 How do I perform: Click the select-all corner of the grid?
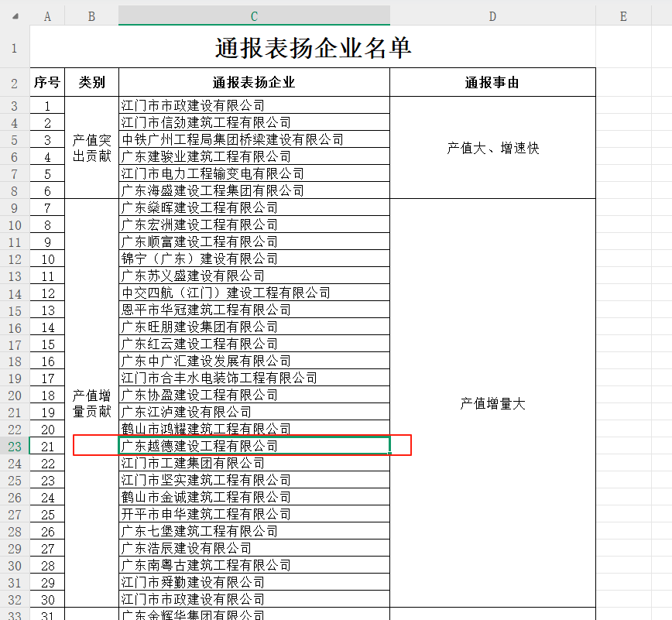[14, 16]
